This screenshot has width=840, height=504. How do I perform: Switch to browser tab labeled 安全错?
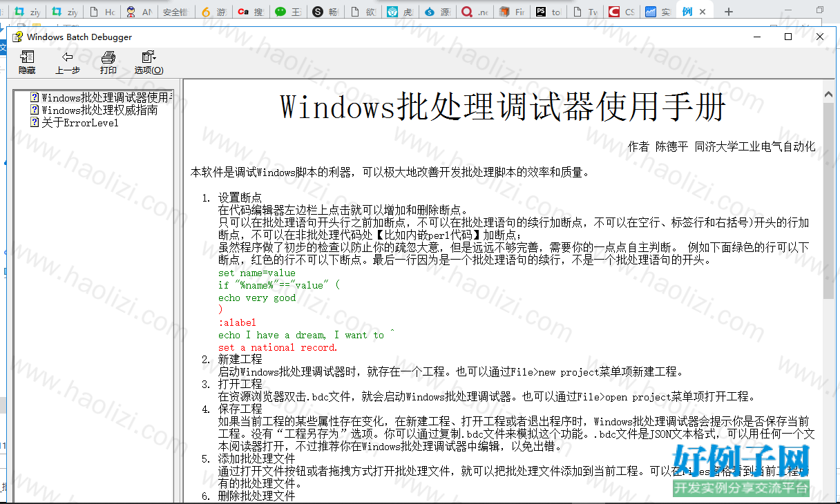[x=175, y=12]
